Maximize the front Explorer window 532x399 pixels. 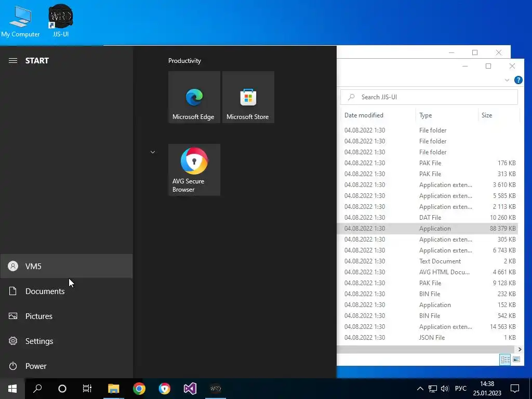click(x=488, y=66)
